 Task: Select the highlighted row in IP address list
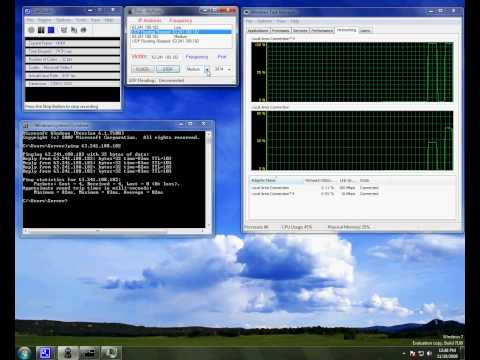(x=181, y=32)
